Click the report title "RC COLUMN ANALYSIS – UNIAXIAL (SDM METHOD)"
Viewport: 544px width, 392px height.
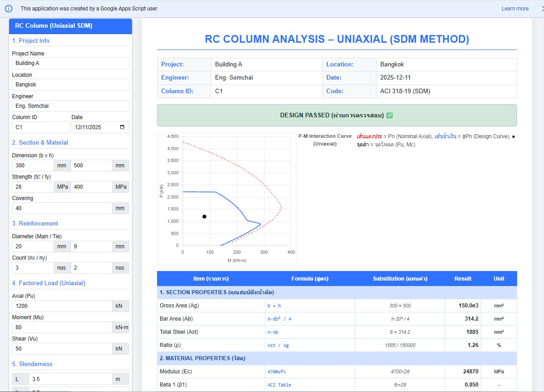337,39
